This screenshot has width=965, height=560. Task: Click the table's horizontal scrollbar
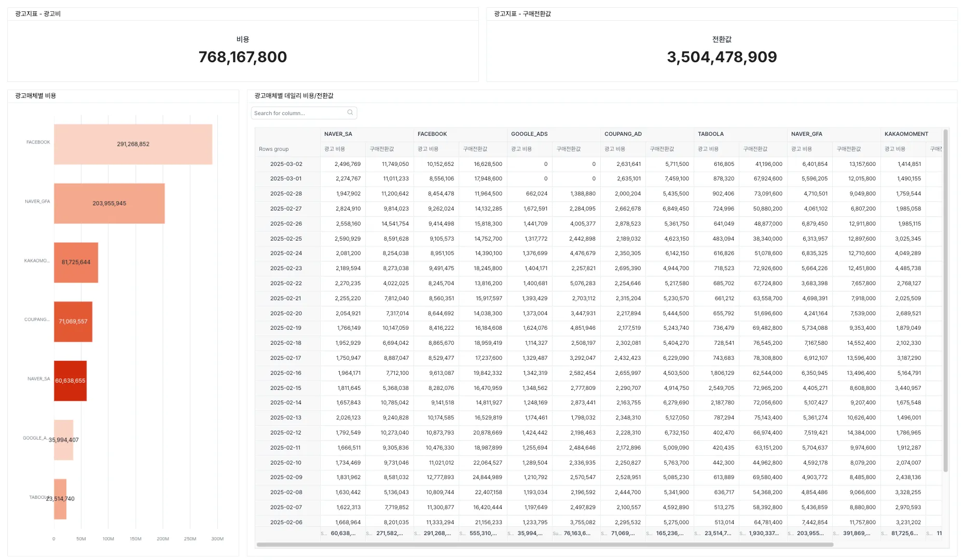[545, 544]
